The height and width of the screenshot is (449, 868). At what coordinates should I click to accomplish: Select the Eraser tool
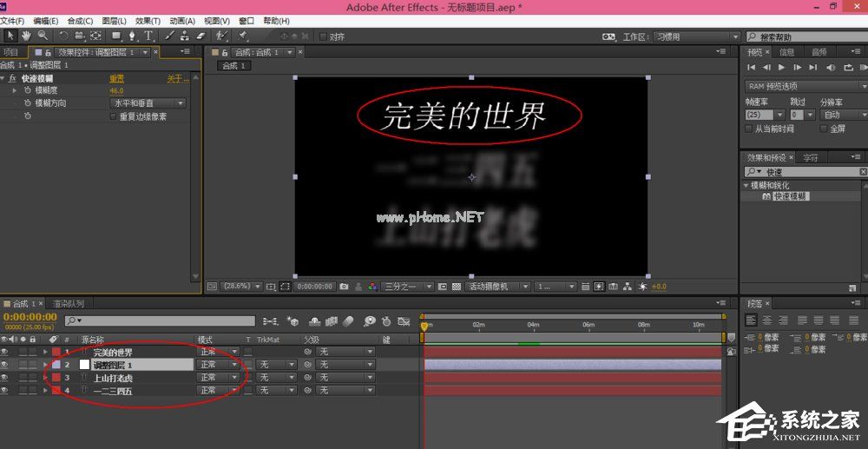(x=201, y=36)
